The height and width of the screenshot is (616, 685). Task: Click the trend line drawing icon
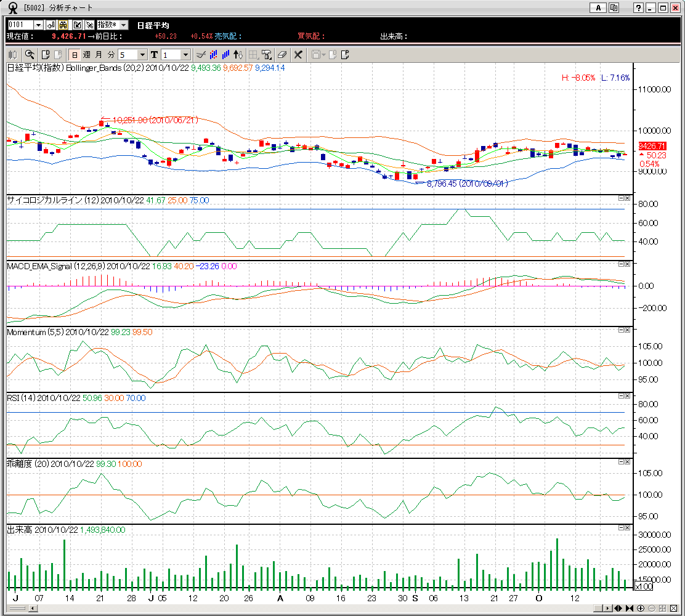[x=200, y=55]
